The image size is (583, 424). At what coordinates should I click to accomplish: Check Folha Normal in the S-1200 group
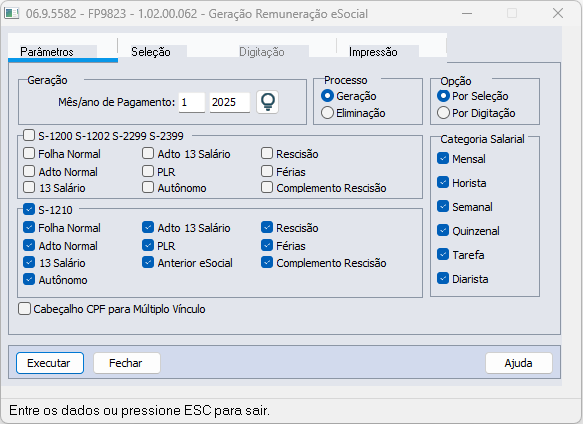click(29, 153)
